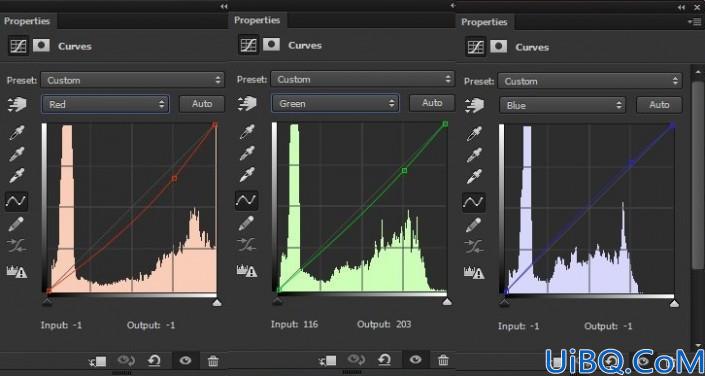
Task: Click white point slider under Green histogram
Action: click(447, 301)
